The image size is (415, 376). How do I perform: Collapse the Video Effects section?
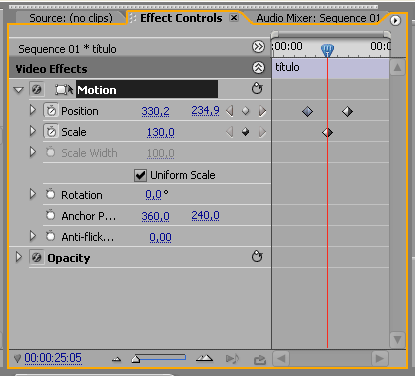tap(258, 68)
